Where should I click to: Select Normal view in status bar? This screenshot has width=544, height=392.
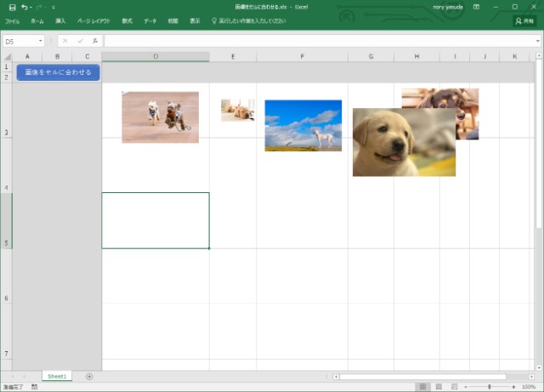[x=422, y=387]
